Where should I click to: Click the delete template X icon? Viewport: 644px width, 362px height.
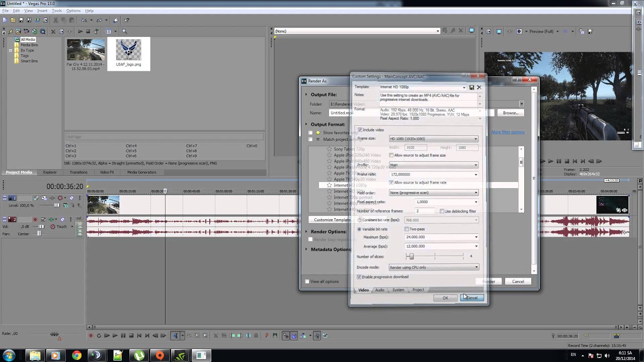(x=479, y=87)
